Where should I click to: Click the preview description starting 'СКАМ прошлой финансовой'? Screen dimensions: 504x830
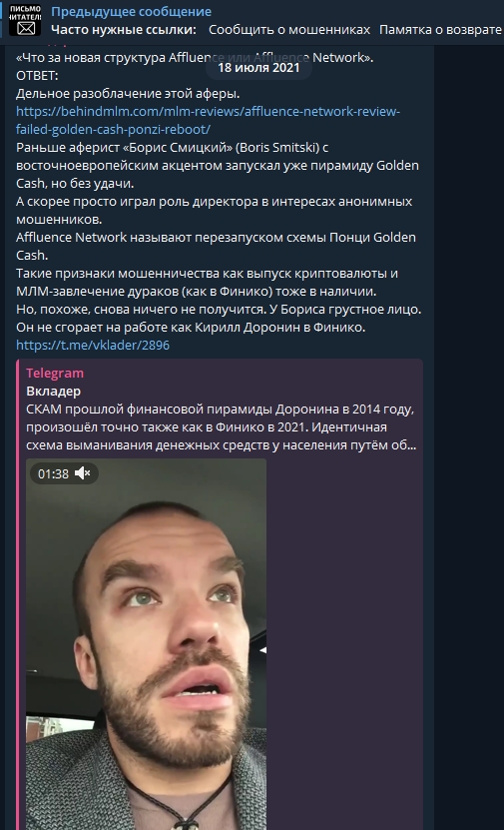222,427
